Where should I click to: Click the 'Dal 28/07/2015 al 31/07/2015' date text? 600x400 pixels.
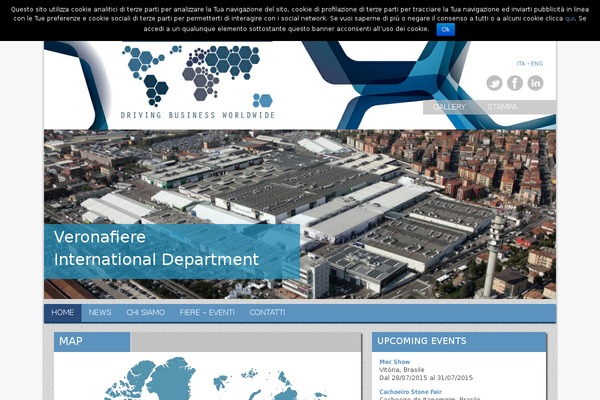click(426, 378)
